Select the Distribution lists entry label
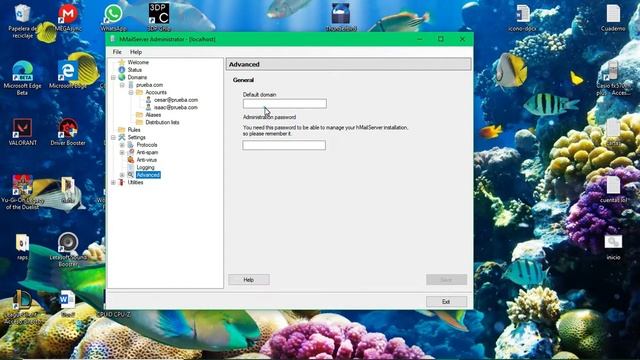The image size is (640, 360). point(162,122)
